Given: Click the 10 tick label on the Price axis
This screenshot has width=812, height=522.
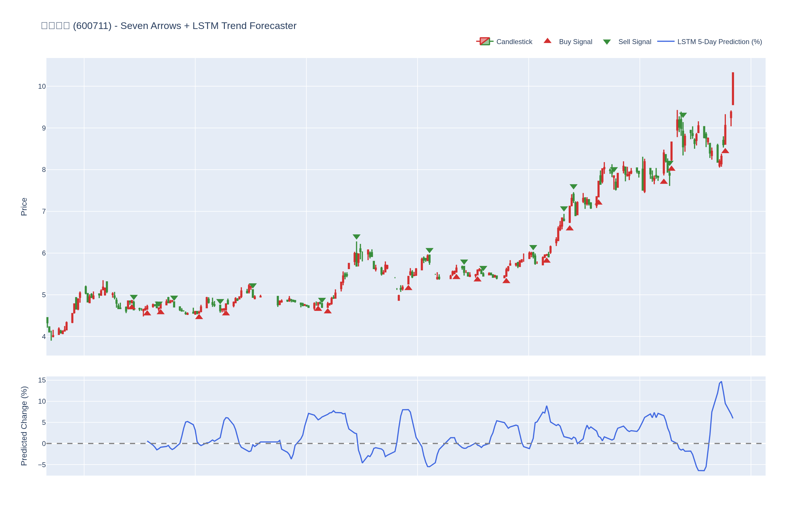Looking at the screenshot, I should pyautogui.click(x=42, y=86).
